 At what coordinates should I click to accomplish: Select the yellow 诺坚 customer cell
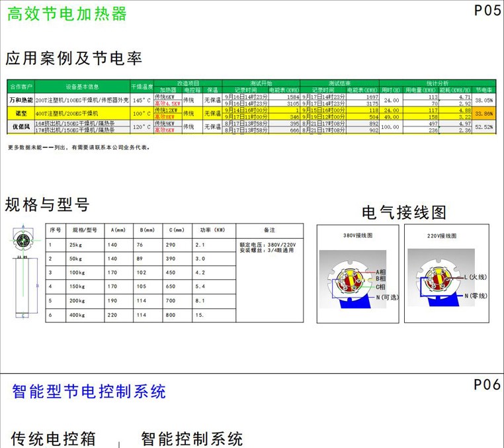20,113
